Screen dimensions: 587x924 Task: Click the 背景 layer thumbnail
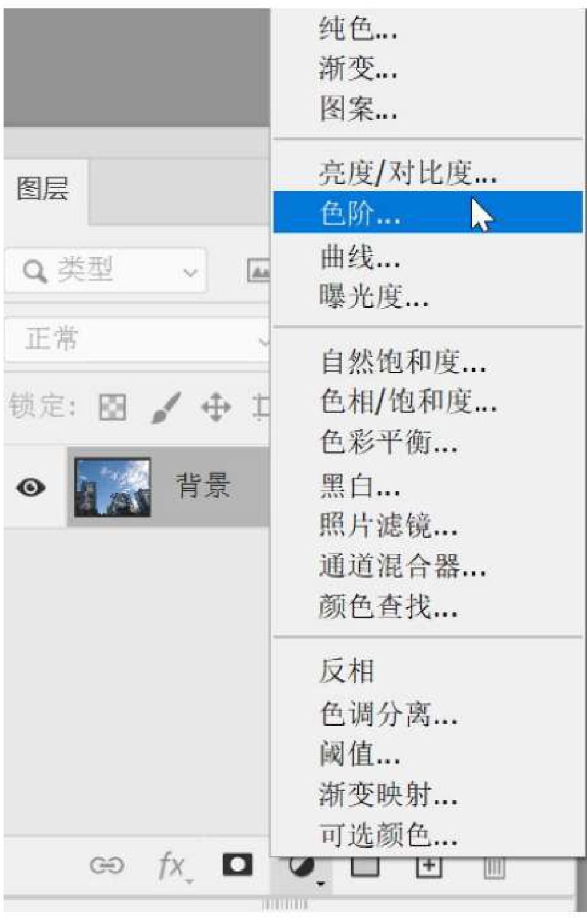pos(112,487)
